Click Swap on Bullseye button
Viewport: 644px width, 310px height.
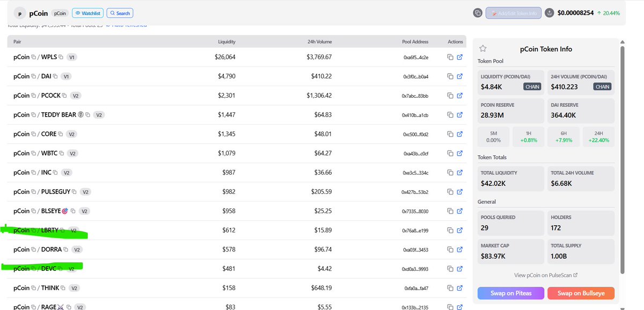coord(581,293)
